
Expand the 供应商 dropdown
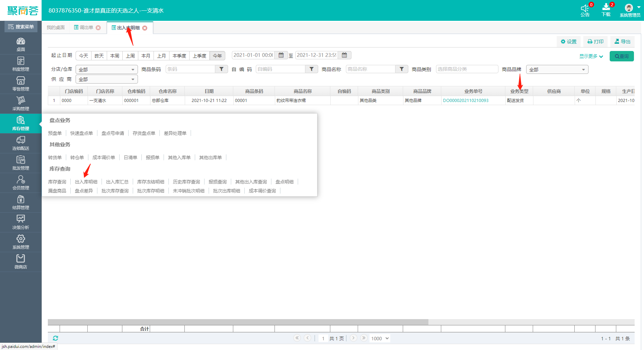coord(107,79)
